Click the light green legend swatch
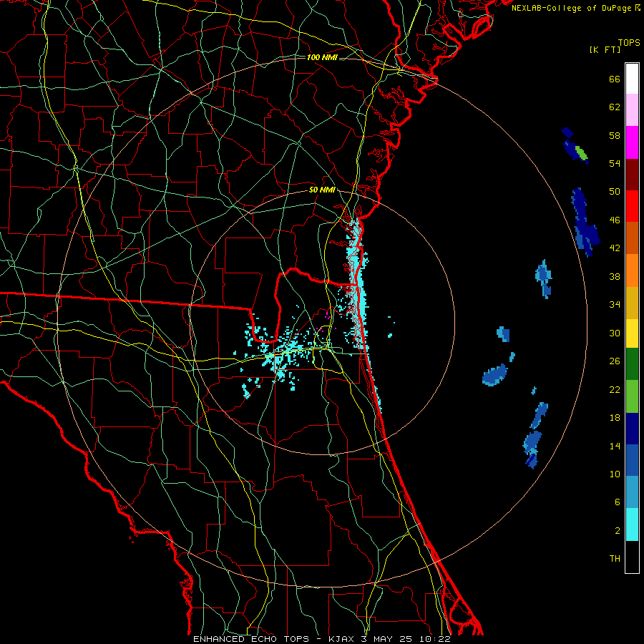This screenshot has height=644, width=644. (632, 396)
